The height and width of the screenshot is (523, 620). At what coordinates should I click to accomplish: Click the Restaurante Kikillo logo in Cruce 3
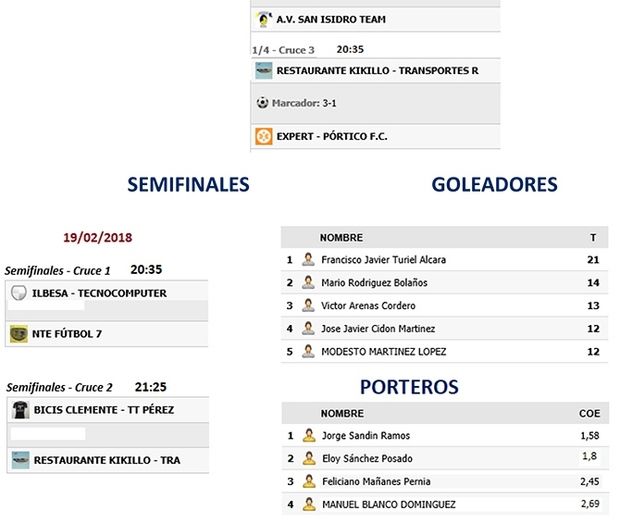point(263,70)
